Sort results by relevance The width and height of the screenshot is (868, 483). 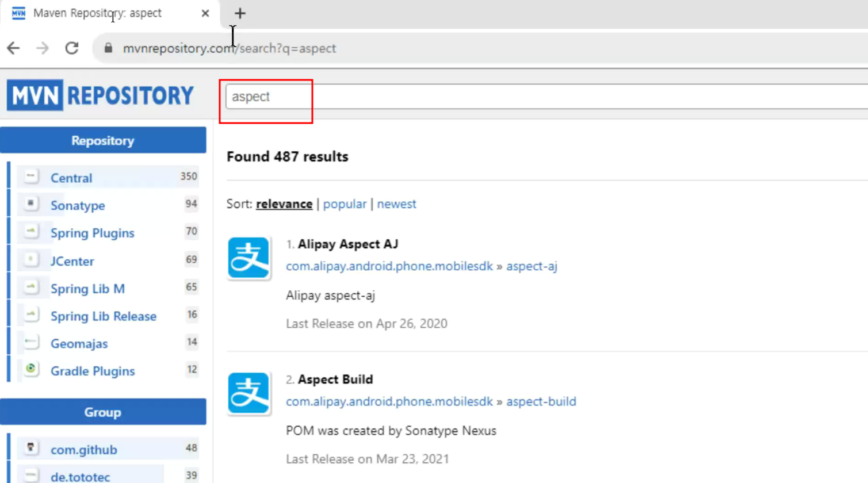(x=284, y=204)
